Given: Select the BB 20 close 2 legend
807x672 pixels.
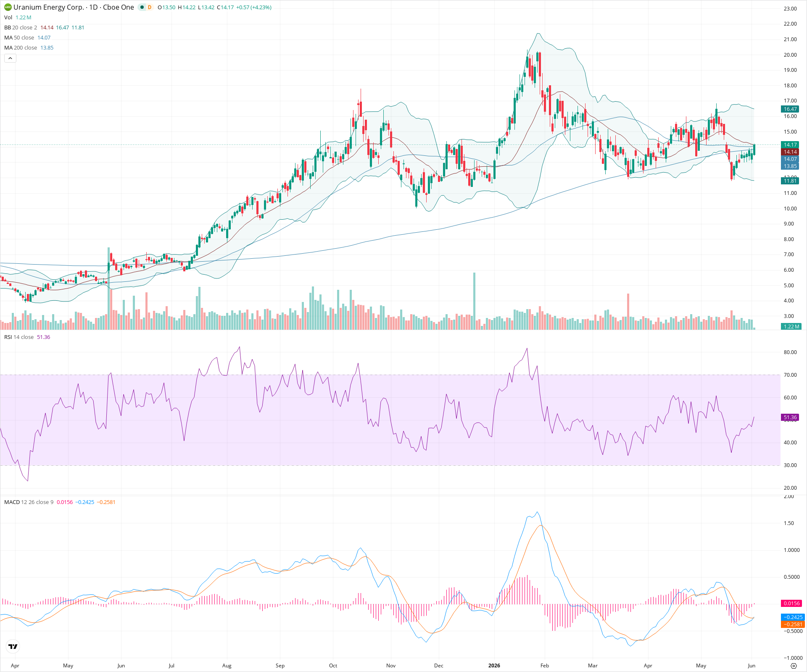Looking at the screenshot, I should coord(21,27).
